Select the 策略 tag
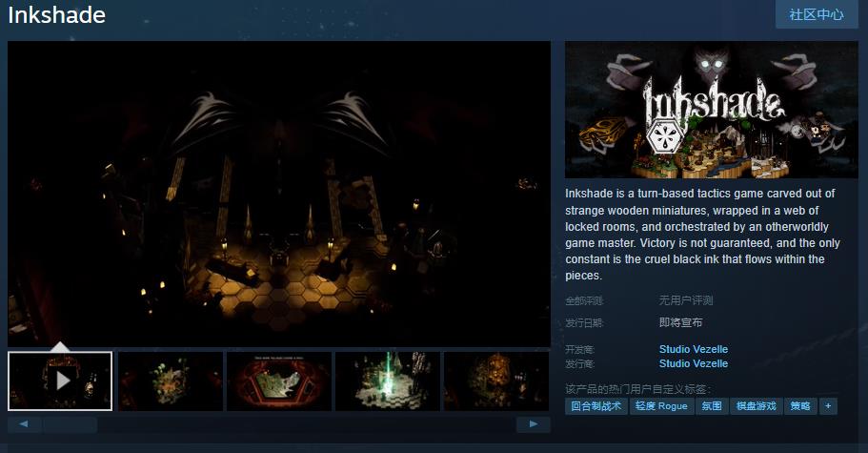868x453 pixels. point(800,406)
